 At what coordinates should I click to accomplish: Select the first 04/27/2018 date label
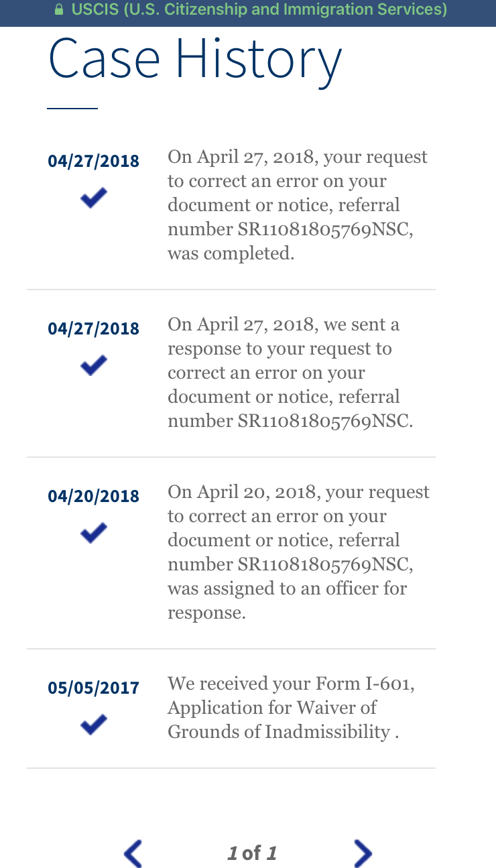[94, 161]
